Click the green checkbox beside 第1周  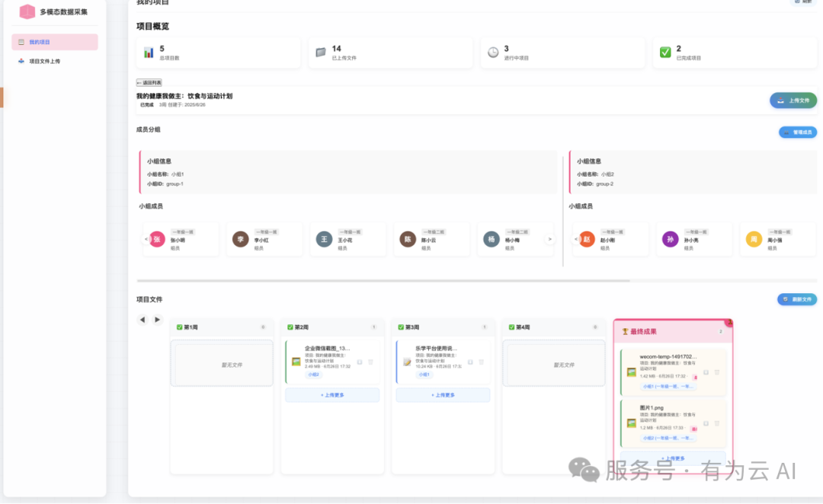tap(178, 327)
